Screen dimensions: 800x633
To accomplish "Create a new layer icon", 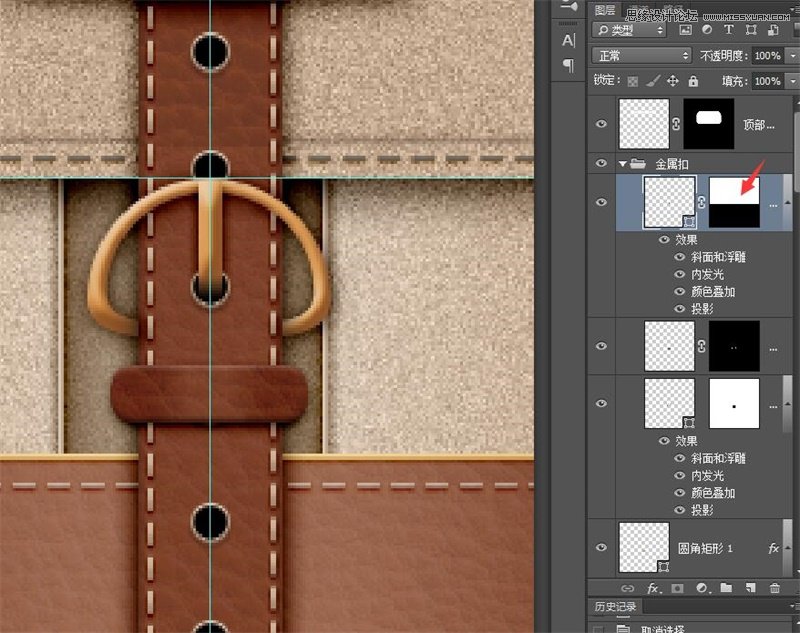I will tap(751, 588).
